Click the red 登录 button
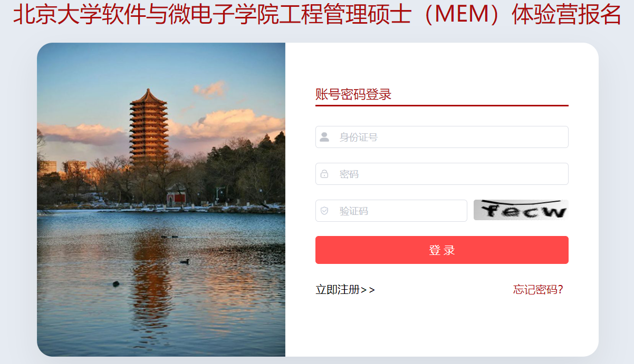634x364 pixels. tap(442, 250)
